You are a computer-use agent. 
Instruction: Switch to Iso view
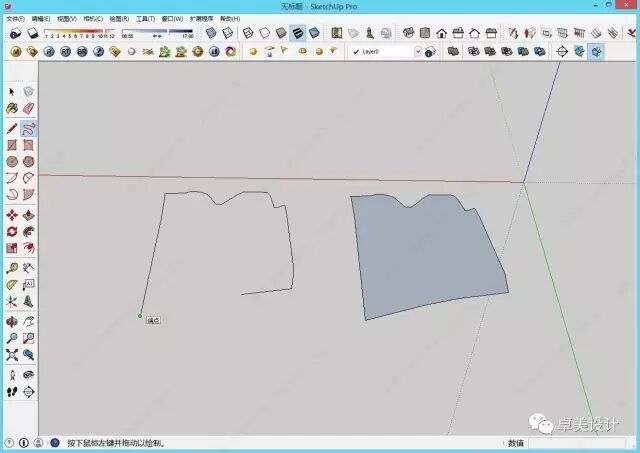pos(409,33)
